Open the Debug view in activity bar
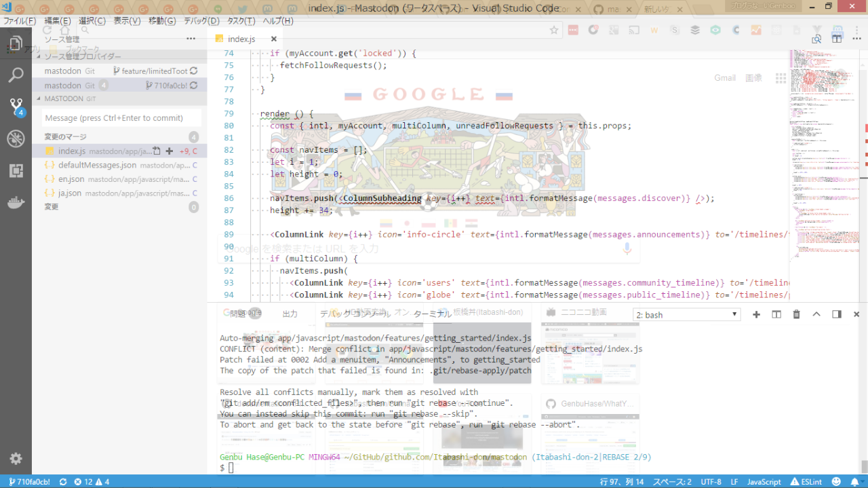Screen dimensions: 868x488 (16, 139)
